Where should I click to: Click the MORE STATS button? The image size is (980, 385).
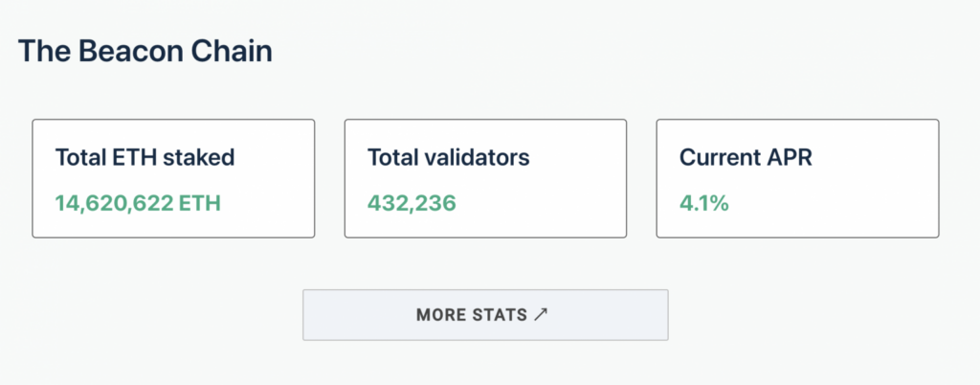[x=485, y=314]
